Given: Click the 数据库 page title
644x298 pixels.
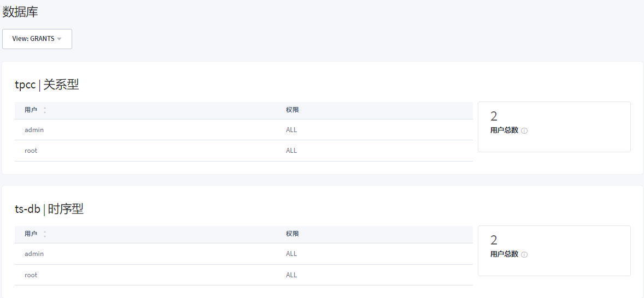Looking at the screenshot, I should [x=20, y=12].
